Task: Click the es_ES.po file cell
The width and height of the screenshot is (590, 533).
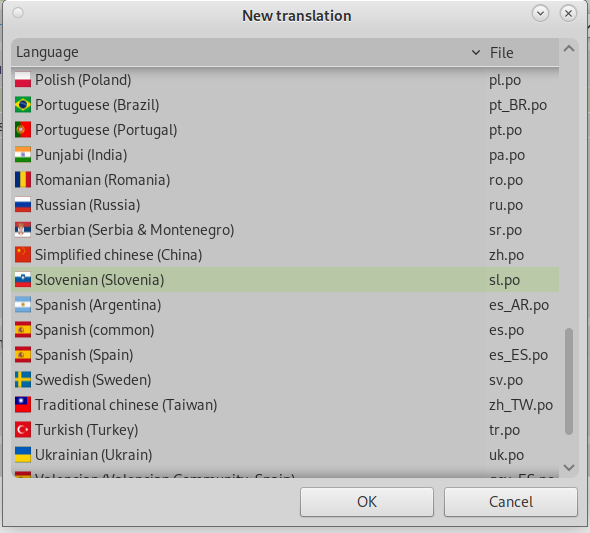Action: click(x=518, y=355)
